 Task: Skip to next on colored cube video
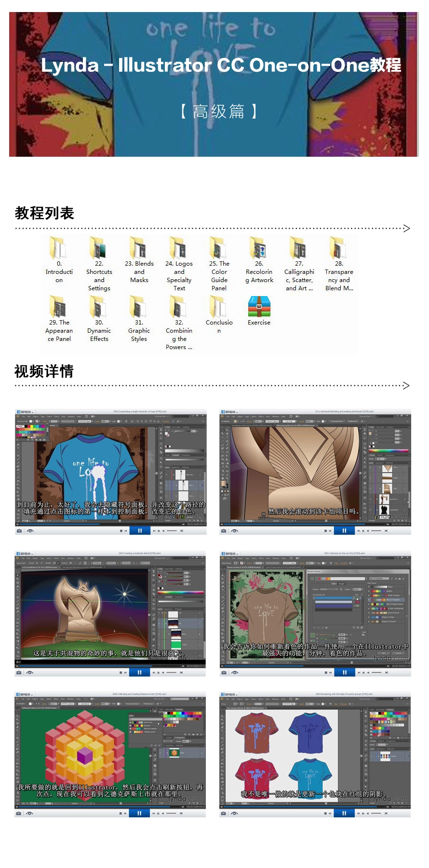(154, 813)
